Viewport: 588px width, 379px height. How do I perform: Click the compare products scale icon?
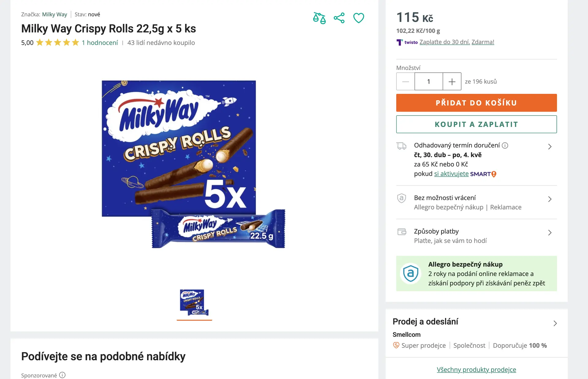pyautogui.click(x=319, y=18)
